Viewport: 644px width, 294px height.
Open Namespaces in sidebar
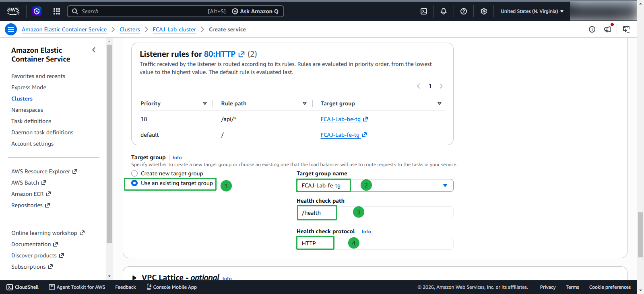click(x=27, y=110)
